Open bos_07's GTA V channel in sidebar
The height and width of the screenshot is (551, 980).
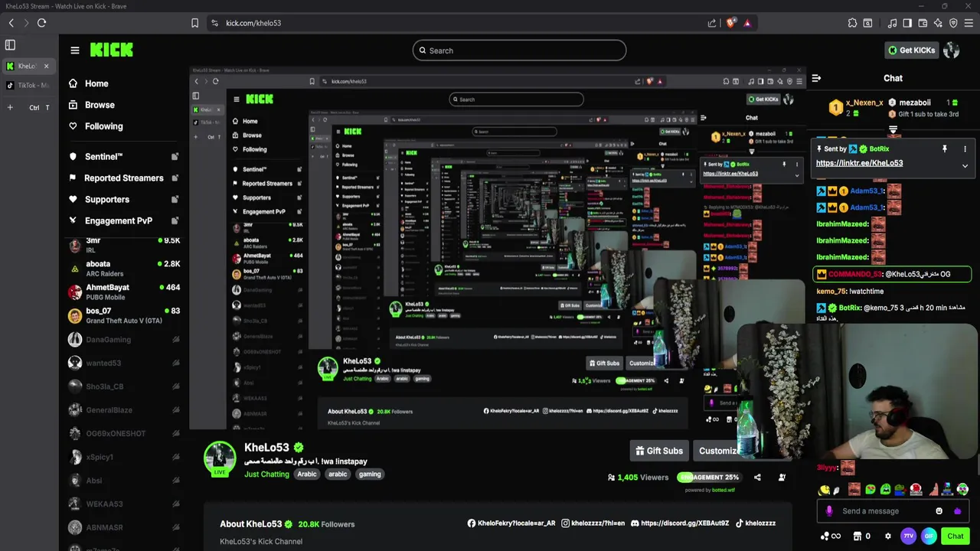pos(124,316)
